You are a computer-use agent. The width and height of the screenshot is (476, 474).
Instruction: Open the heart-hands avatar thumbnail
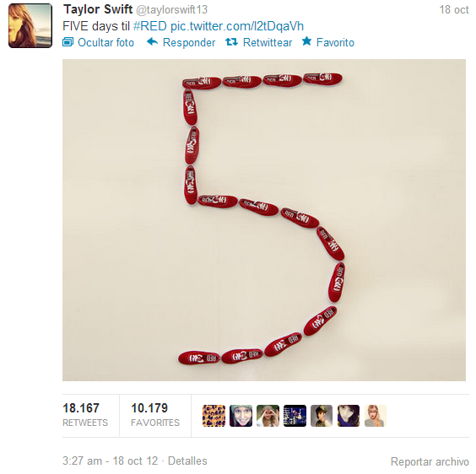pos(268,416)
